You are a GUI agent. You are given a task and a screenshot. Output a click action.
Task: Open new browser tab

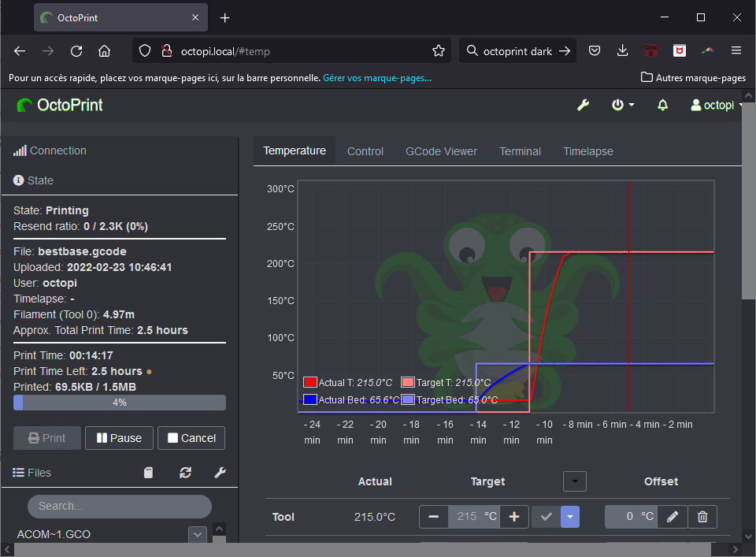point(224,18)
